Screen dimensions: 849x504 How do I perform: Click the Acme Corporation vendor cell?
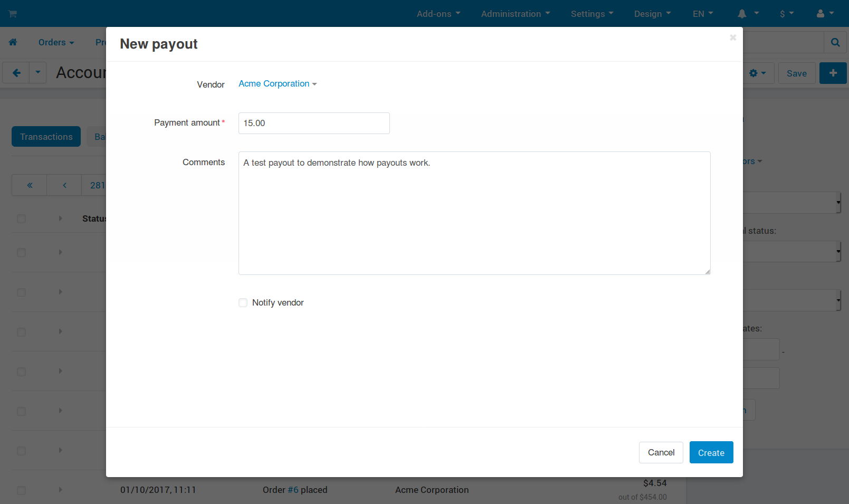[x=432, y=490]
